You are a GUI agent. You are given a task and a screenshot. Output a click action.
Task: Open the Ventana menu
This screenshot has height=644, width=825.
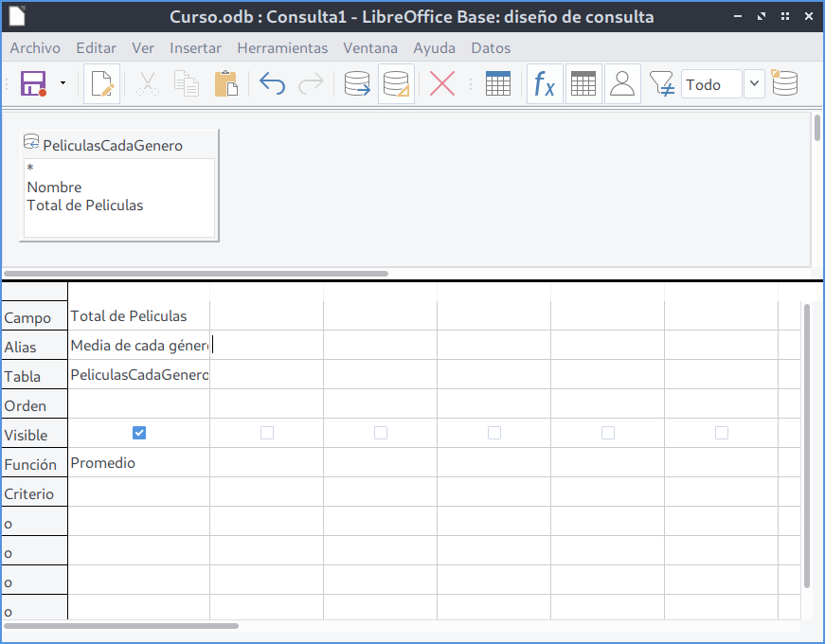tap(370, 48)
